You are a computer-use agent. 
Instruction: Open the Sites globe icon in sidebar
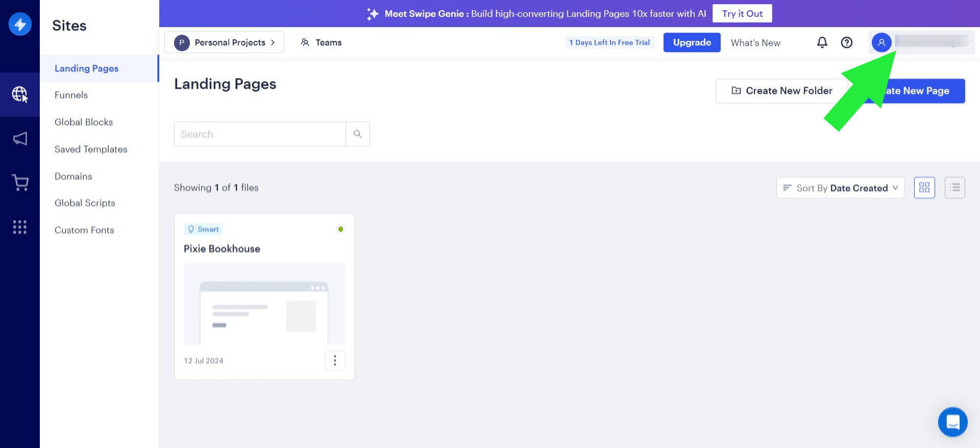[20, 94]
